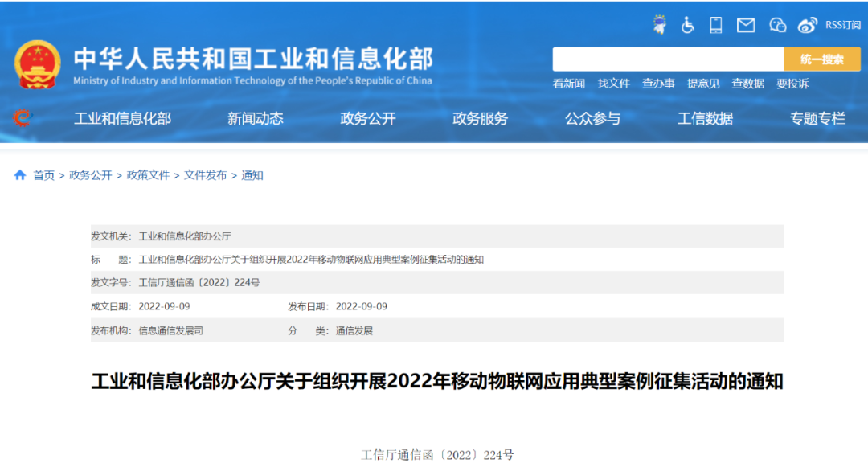Click the national emblem logo
This screenshot has width=868, height=471.
click(37, 64)
